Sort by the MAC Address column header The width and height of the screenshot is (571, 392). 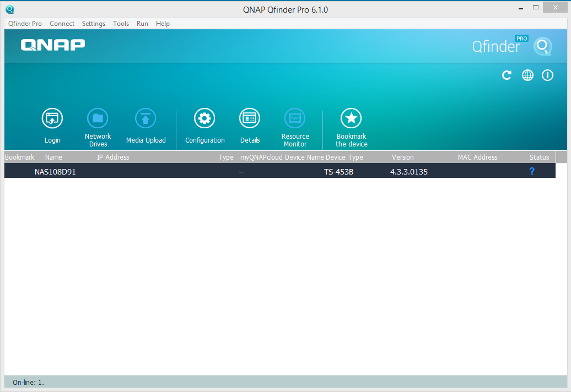477,157
